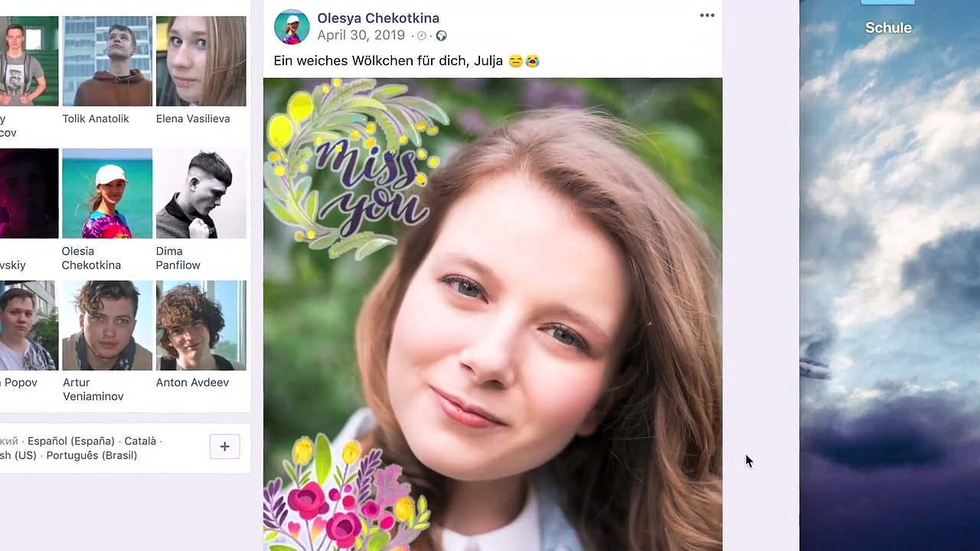
Task: Click the clock icon beside the post date
Action: pos(421,35)
